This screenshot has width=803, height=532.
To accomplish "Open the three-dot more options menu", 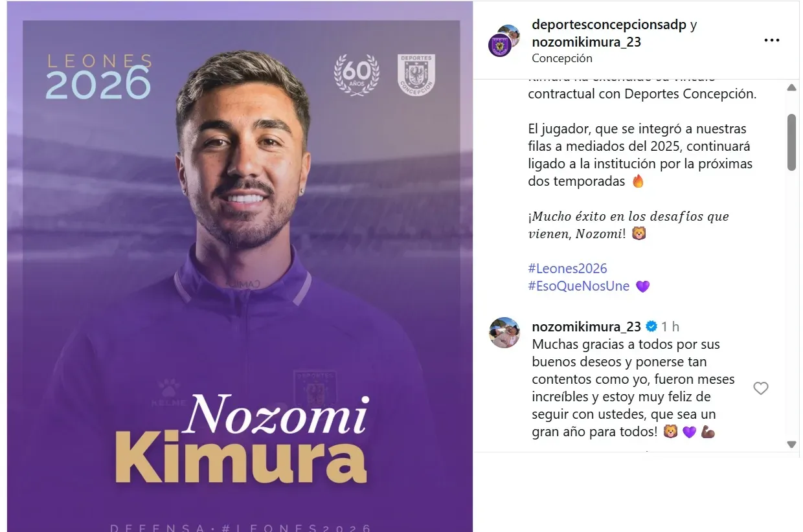I will pos(771,40).
